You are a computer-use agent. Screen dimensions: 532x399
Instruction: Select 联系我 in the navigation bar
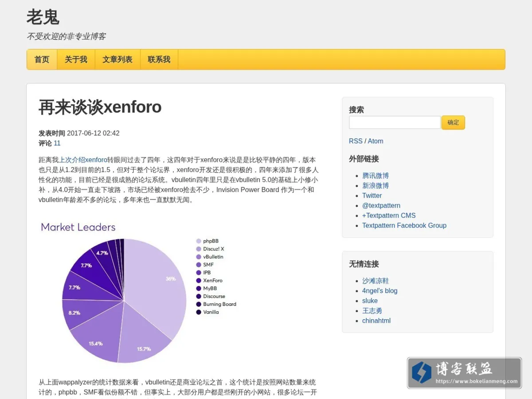(x=159, y=59)
